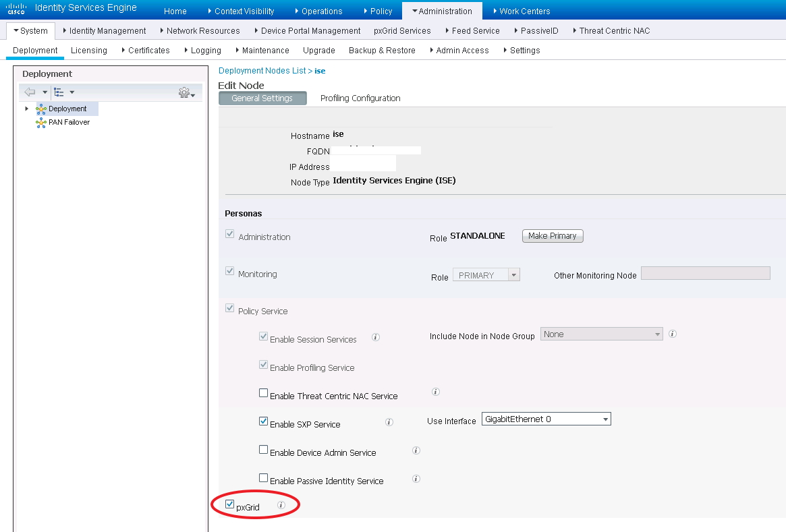
Task: Open pxGrid Services section
Action: point(402,30)
